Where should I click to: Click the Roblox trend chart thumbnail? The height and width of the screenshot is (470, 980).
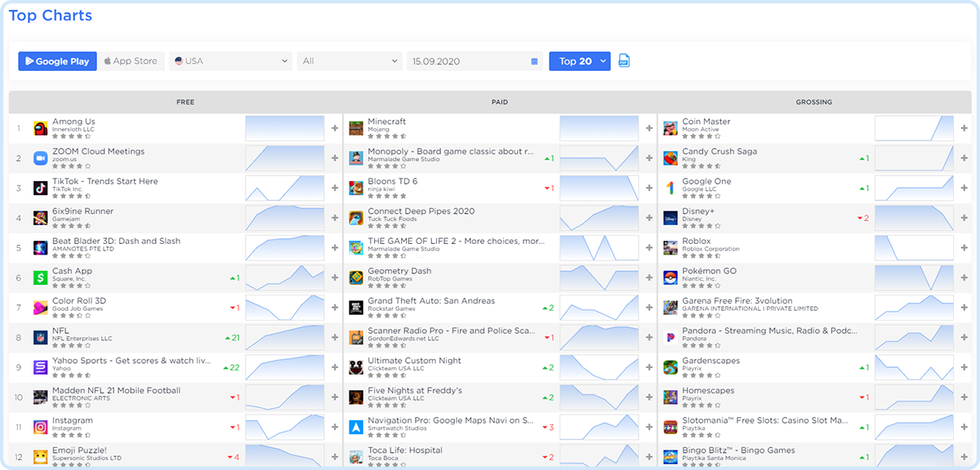(914, 248)
